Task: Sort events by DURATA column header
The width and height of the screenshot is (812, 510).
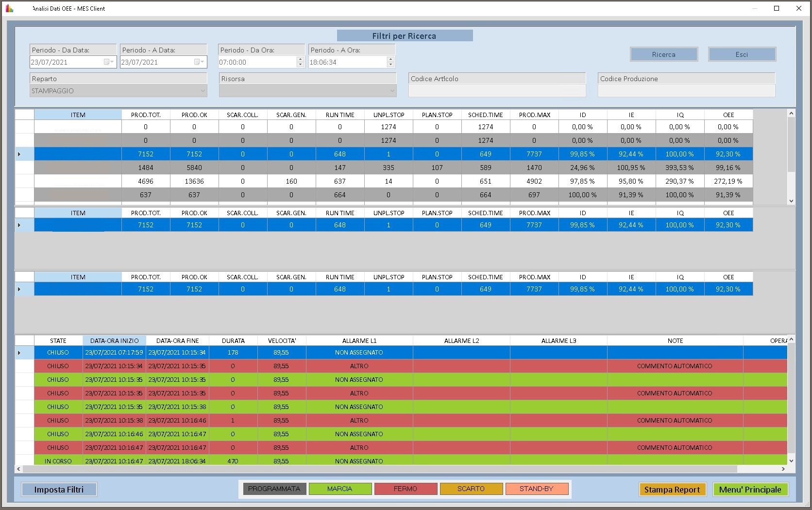Action: point(233,341)
